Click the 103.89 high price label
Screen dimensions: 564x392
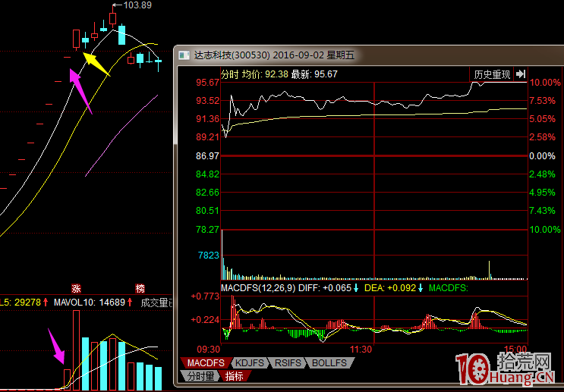pos(137,5)
